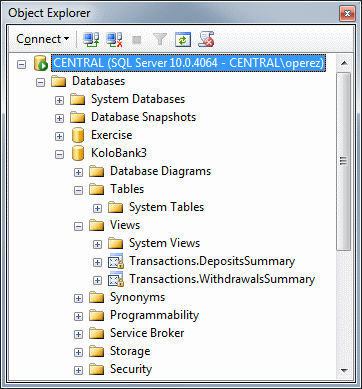Click the System Databases folder icon
The image size is (362, 389).
pos(78,99)
